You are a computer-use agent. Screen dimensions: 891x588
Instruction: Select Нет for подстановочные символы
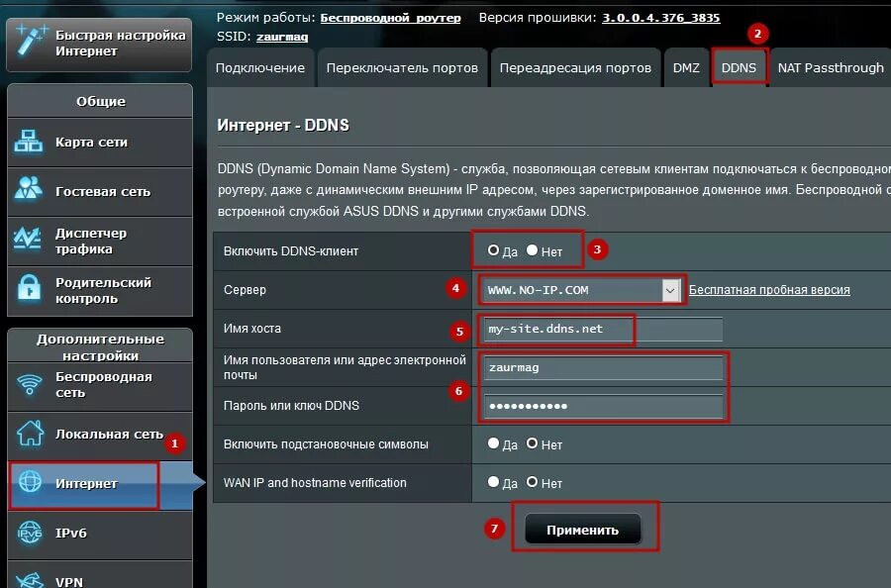(x=532, y=443)
